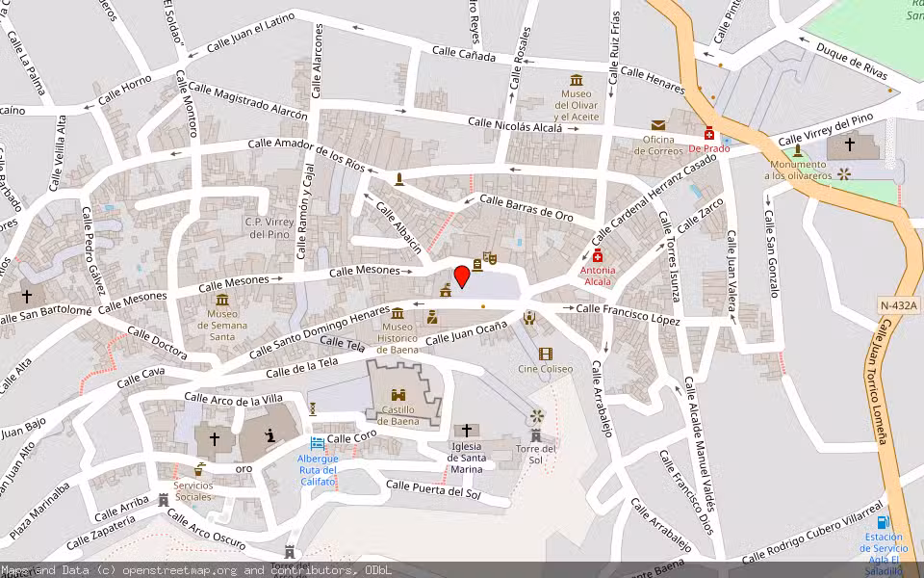Click the red location marker pin
The width and height of the screenshot is (924, 578).
pyautogui.click(x=463, y=275)
